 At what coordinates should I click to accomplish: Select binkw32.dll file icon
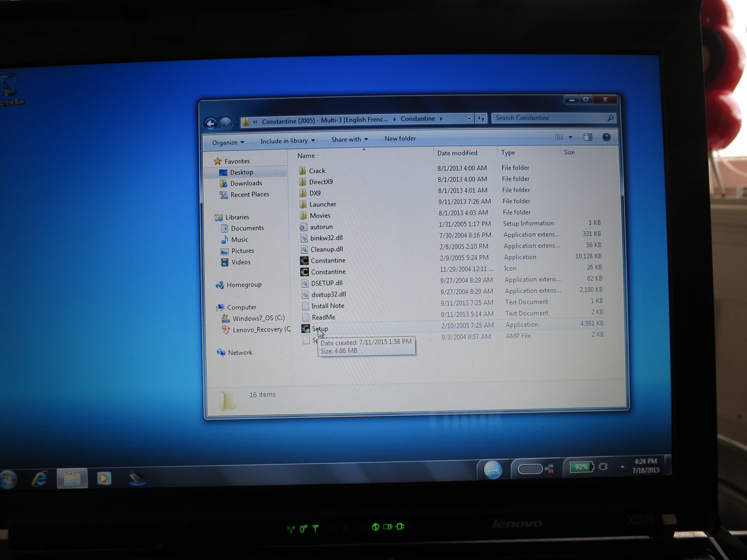click(x=304, y=238)
